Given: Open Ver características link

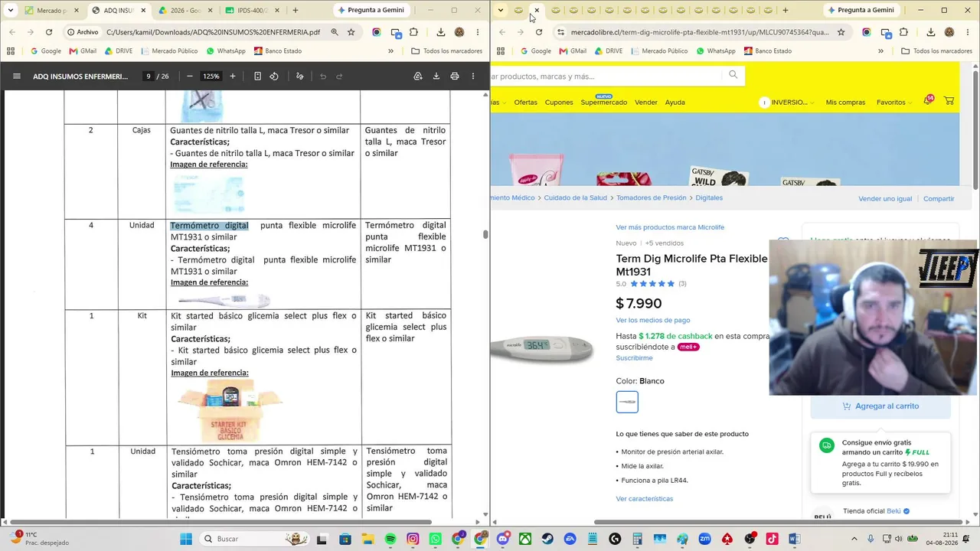Looking at the screenshot, I should click(x=645, y=499).
